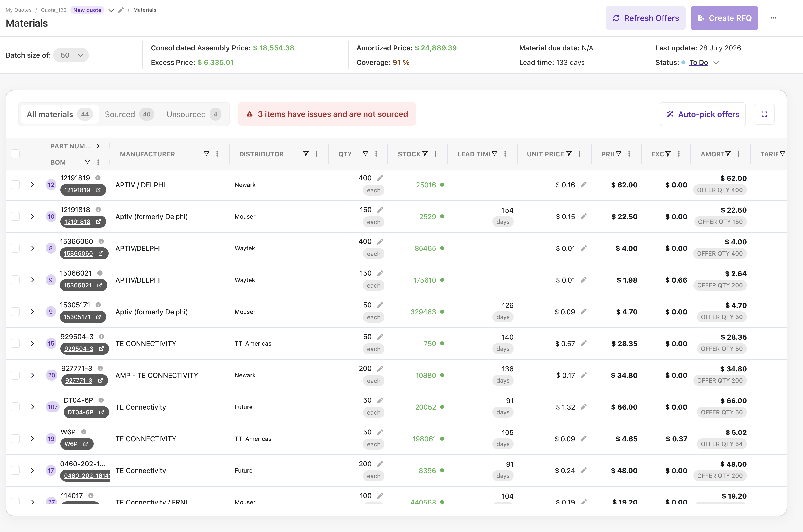Screen dimensions: 803x532
Task: Expand row for part 927771-3
Action: [x=32, y=375]
